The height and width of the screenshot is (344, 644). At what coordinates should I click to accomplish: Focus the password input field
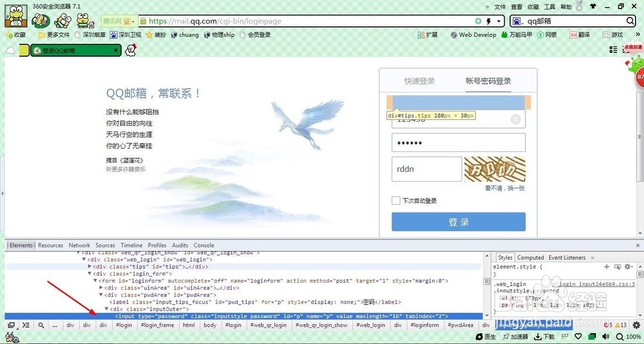459,142
